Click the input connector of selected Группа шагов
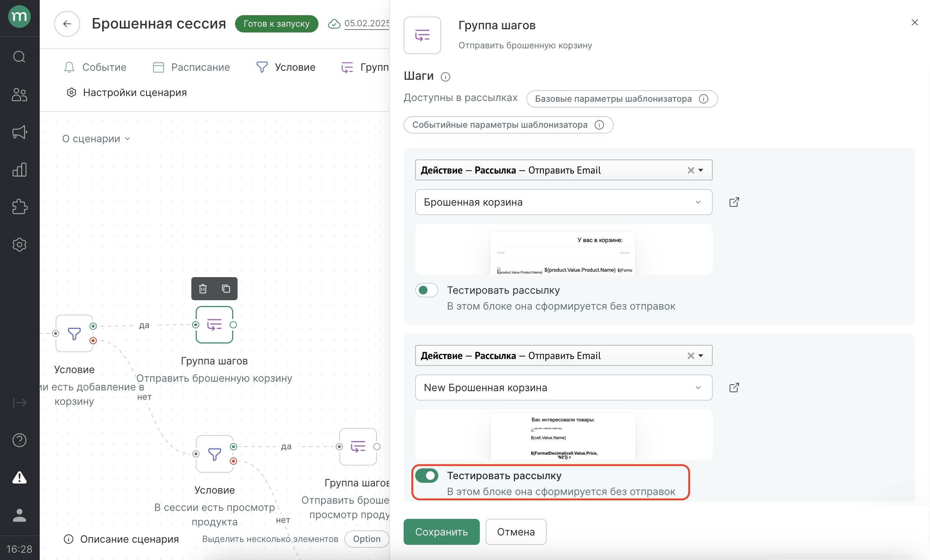The image size is (930, 560). pyautogui.click(x=196, y=325)
